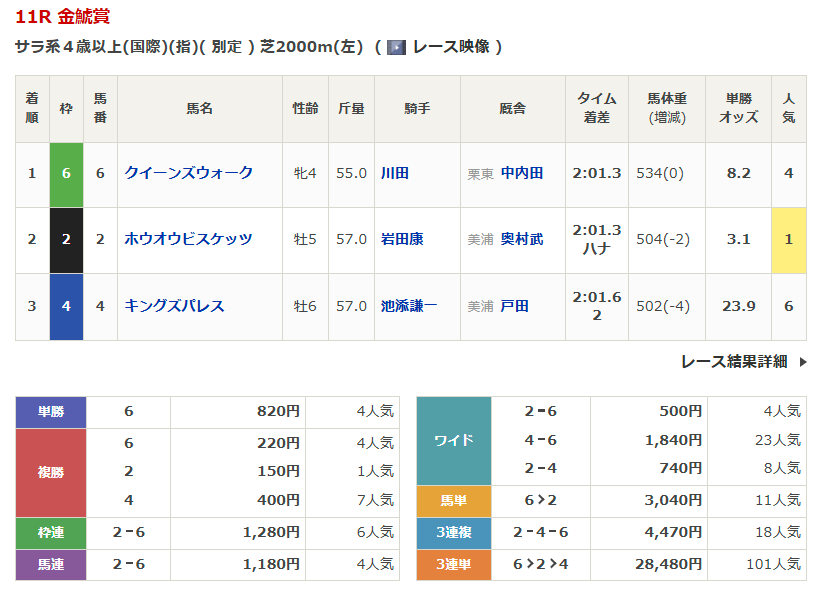
Task: Open jockey 岩田康 profile
Action: pos(402,239)
